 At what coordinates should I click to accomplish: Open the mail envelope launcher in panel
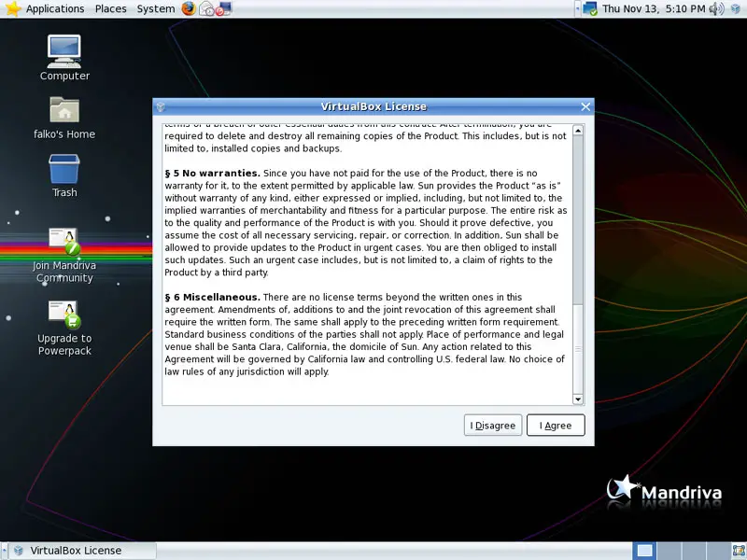(x=205, y=8)
